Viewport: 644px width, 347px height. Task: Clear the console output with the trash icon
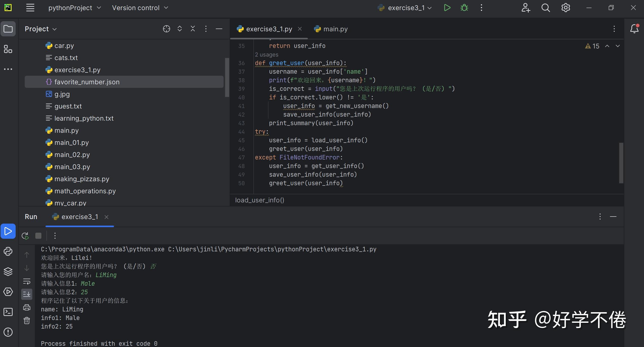[27, 321]
